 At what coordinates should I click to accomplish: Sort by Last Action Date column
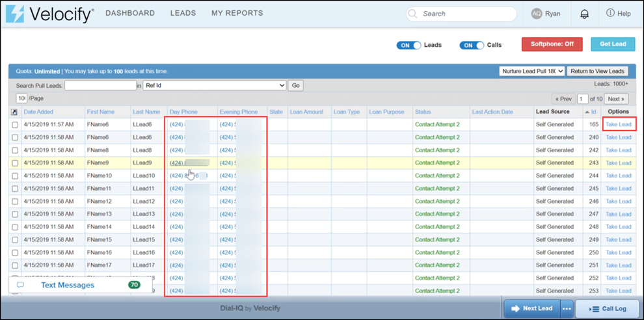[x=492, y=112]
